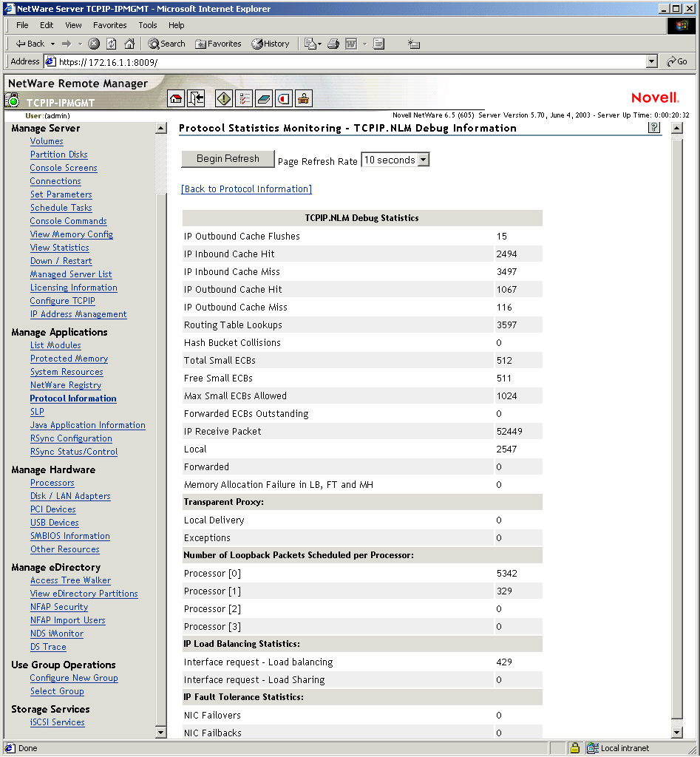Open the Page Refresh Rate dropdown
Image resolution: width=700 pixels, height=757 pixels.
[395, 160]
